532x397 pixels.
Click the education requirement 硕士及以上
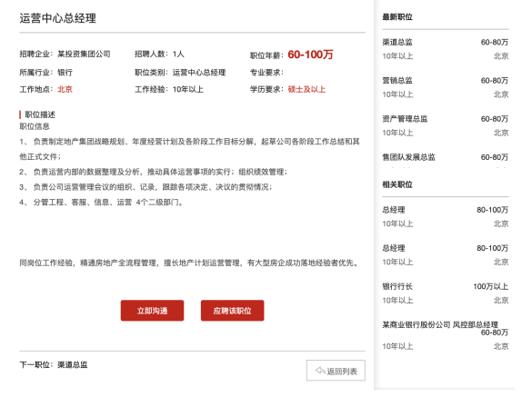[x=306, y=89]
